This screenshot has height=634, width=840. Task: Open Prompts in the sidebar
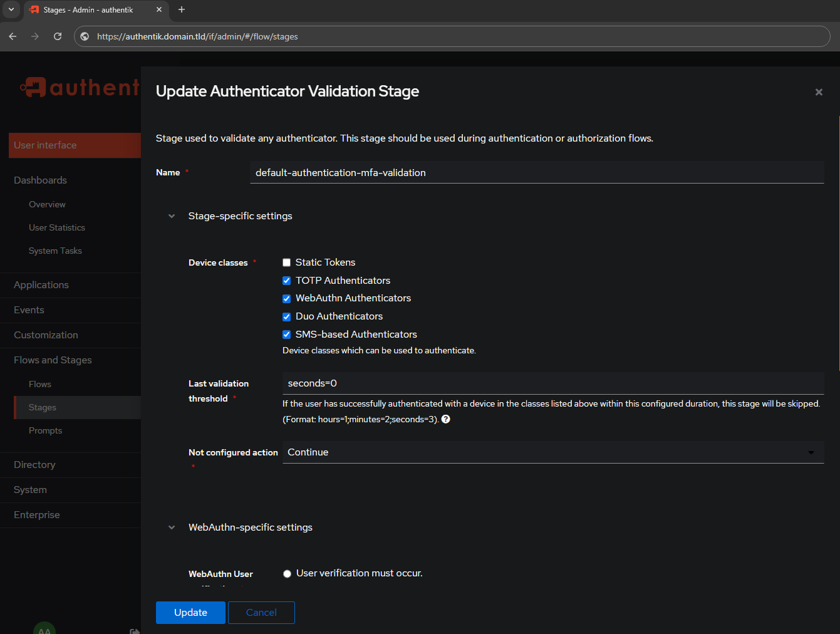click(45, 430)
